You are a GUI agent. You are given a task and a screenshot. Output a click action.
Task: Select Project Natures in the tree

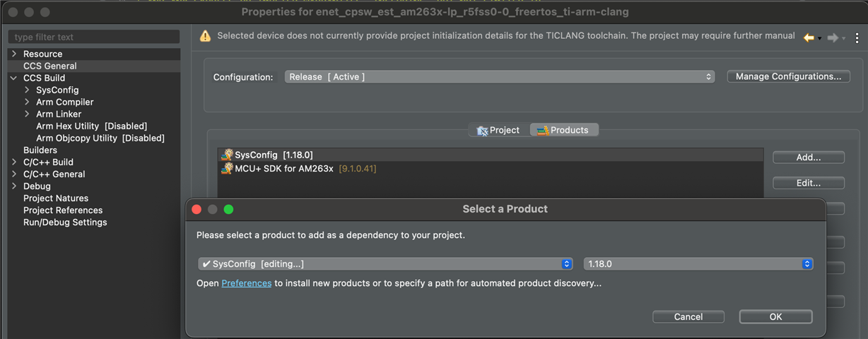point(56,198)
